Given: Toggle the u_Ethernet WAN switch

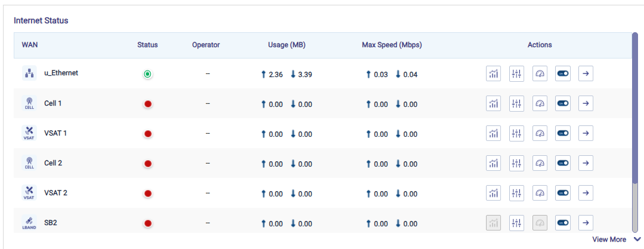Looking at the screenshot, I should pos(562,74).
